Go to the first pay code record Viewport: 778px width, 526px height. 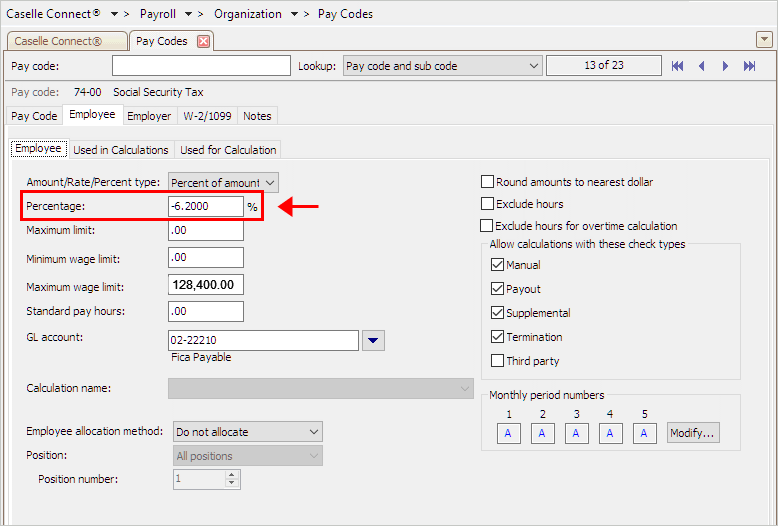[678, 66]
